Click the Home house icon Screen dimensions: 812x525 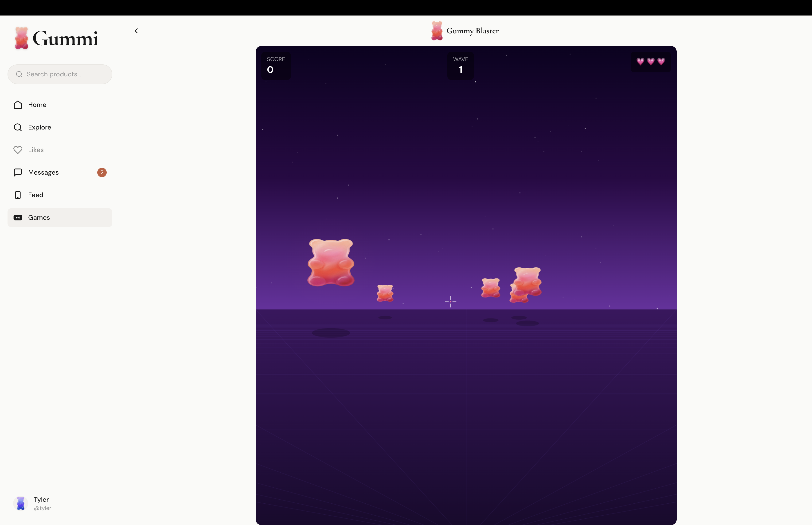click(x=18, y=105)
